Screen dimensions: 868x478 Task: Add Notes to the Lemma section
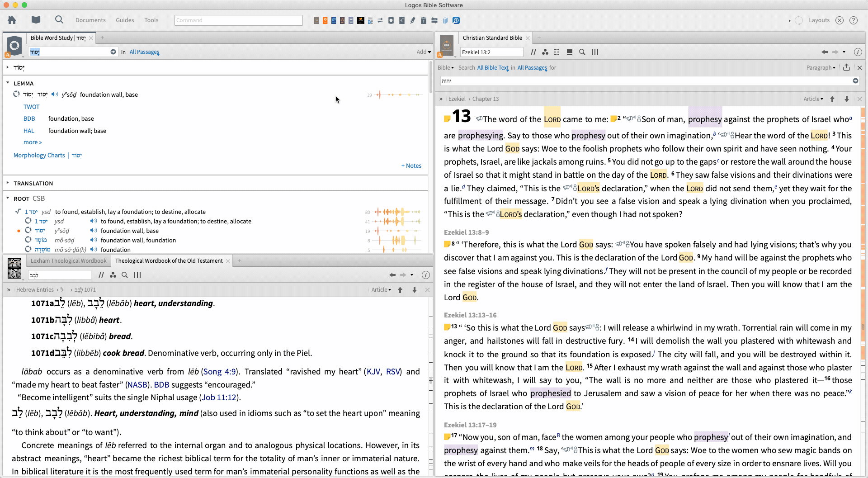411,166
